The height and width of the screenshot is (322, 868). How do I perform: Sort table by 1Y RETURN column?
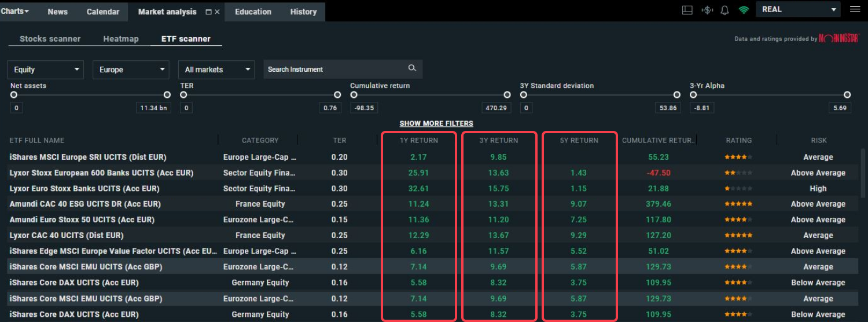click(x=418, y=140)
